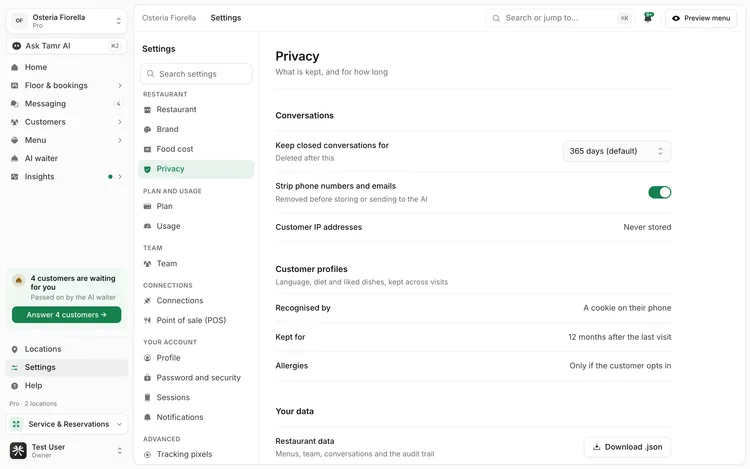This screenshot has height=469, width=750.
Task: Click the Floor & bookings icon
Action: tap(14, 86)
